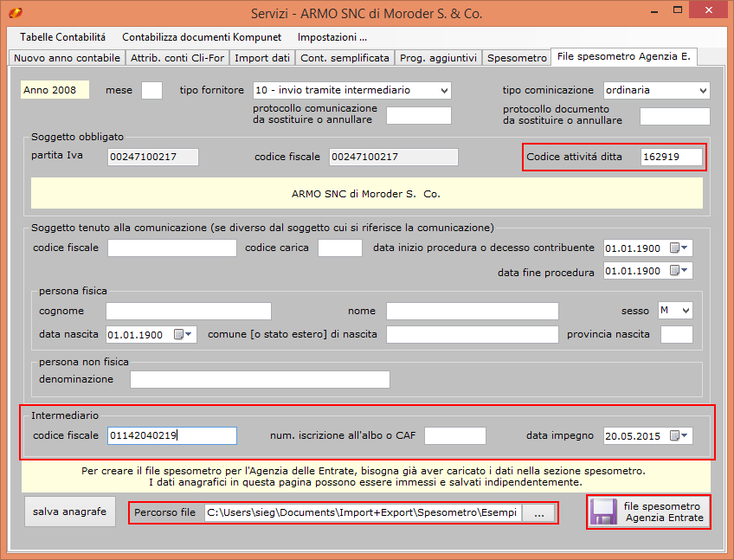The width and height of the screenshot is (734, 560).
Task: Click the cognome input field
Action: (x=188, y=311)
